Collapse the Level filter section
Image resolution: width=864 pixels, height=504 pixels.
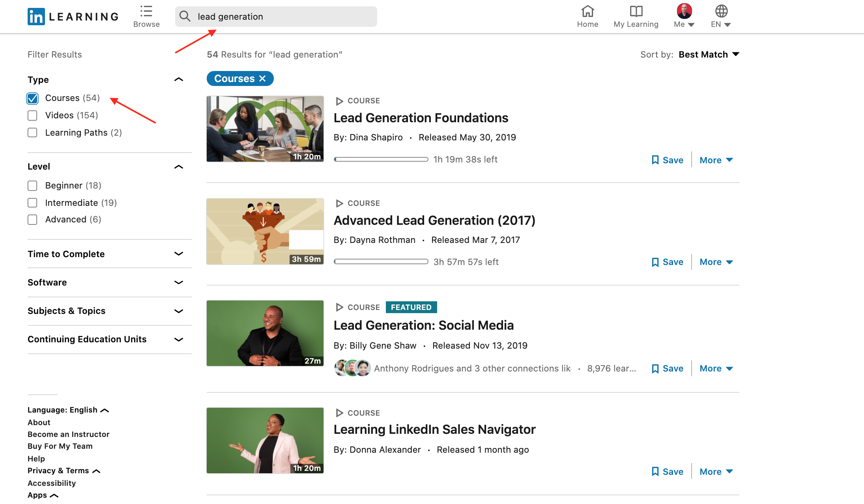(179, 167)
